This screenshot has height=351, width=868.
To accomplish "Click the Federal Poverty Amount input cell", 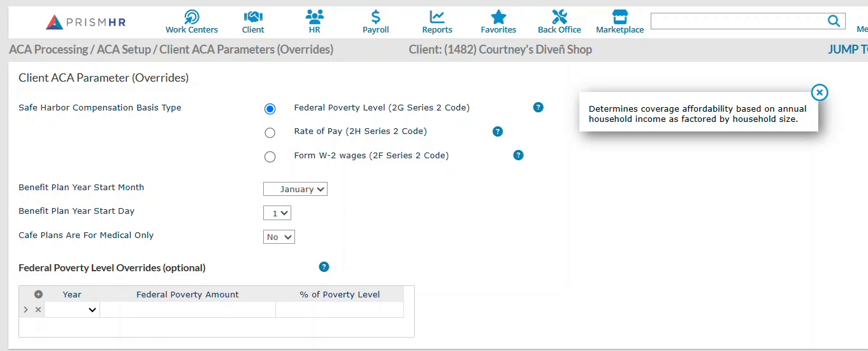I will pyautogui.click(x=187, y=310).
